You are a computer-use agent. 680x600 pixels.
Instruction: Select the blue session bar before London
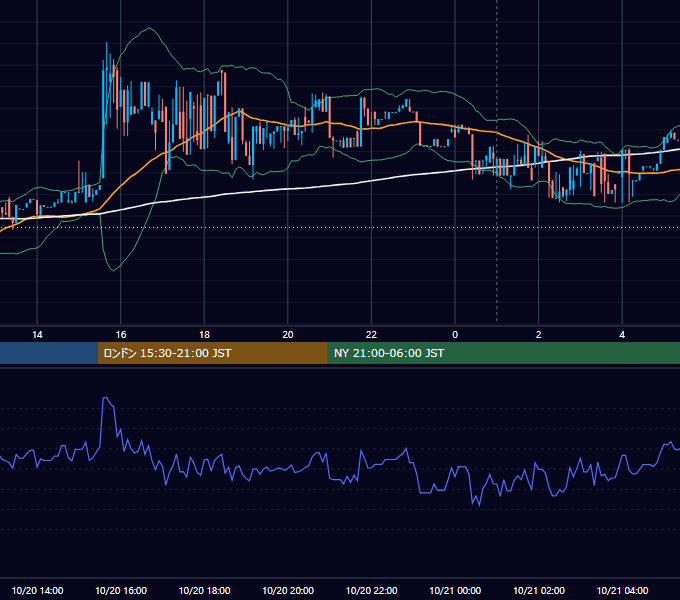pyautogui.click(x=49, y=353)
